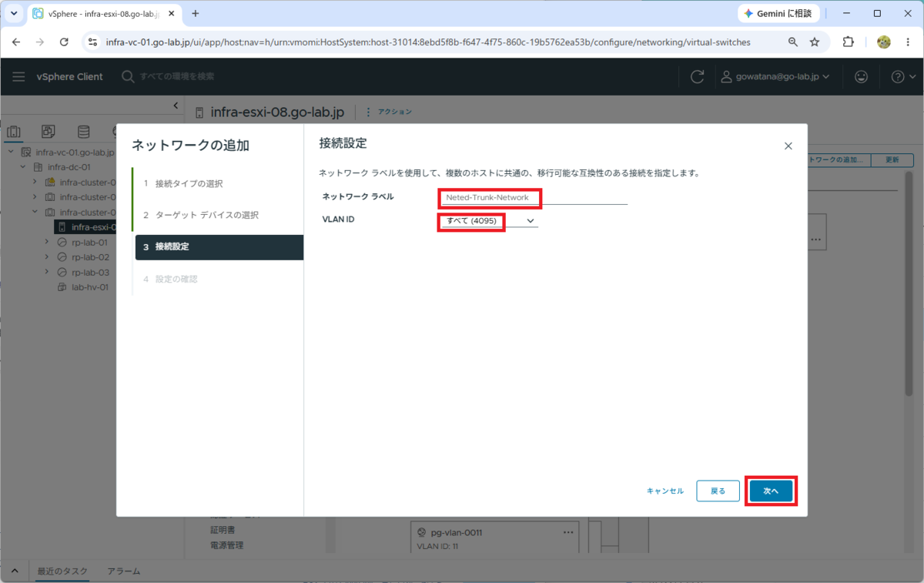924x583 pixels.
Task: Click the 更新 button behind the dialog
Action: (892, 160)
